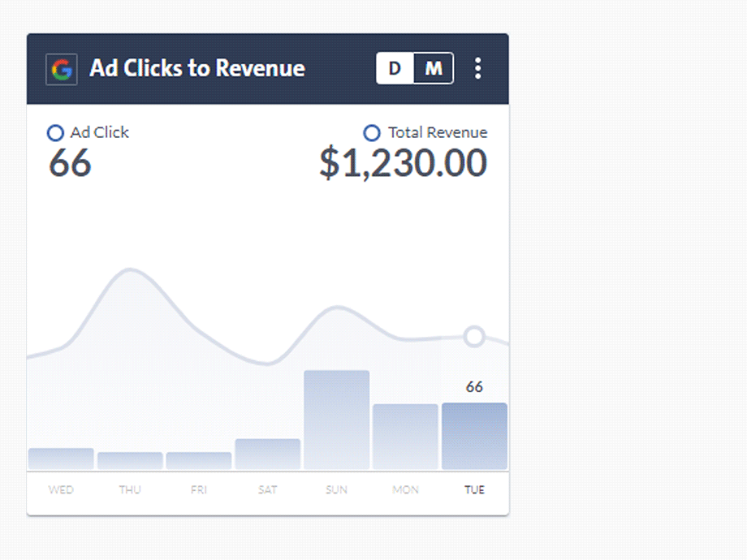Click the Friday bar in chart

click(x=199, y=460)
